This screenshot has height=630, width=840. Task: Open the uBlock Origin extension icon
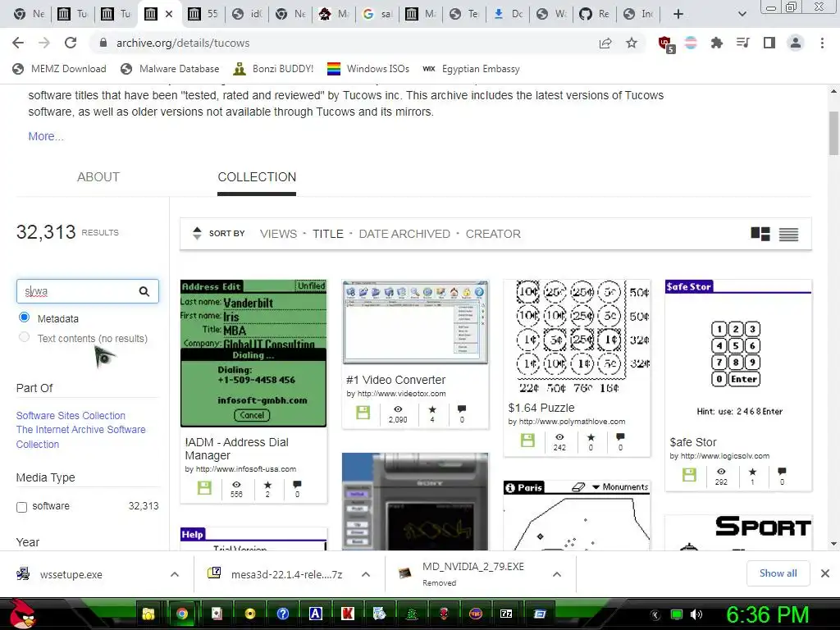point(666,43)
